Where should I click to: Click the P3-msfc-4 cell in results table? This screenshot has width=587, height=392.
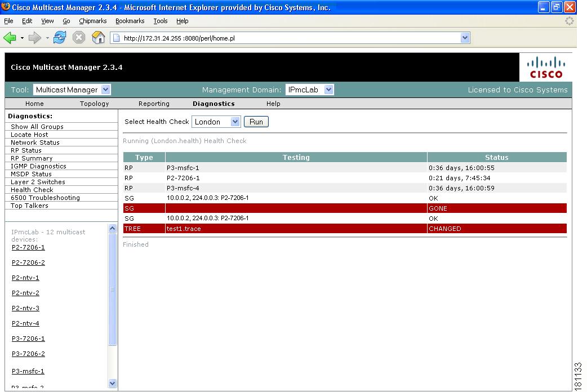click(x=296, y=188)
